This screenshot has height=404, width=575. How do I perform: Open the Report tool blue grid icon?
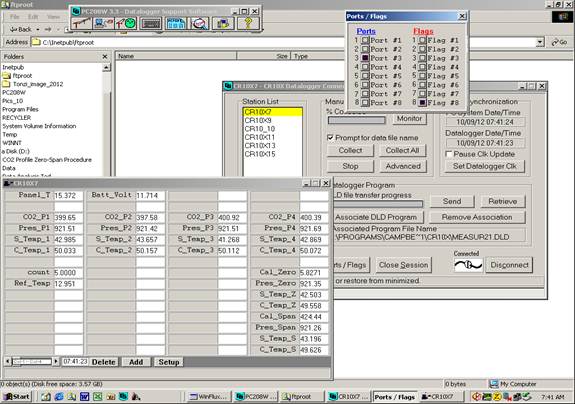pos(176,23)
